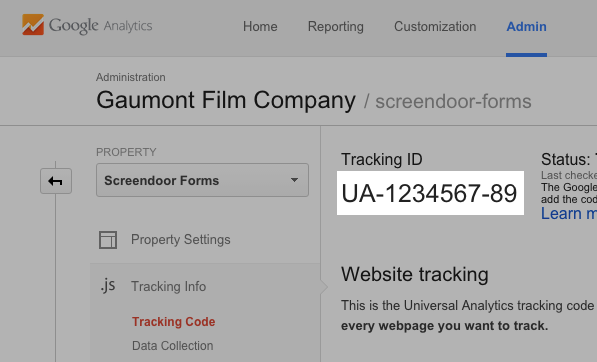Image resolution: width=597 pixels, height=362 pixels.
Task: Click the Learn more link
Action: click(569, 214)
